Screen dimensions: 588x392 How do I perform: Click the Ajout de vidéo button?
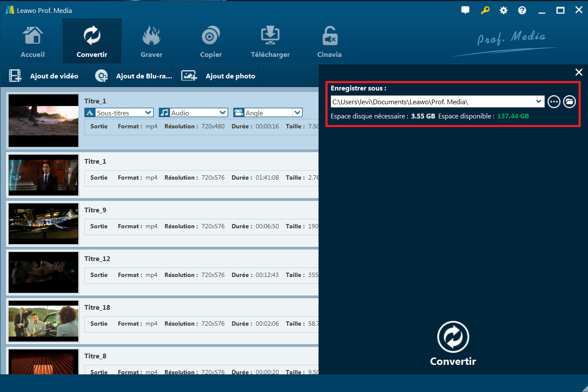click(x=44, y=76)
